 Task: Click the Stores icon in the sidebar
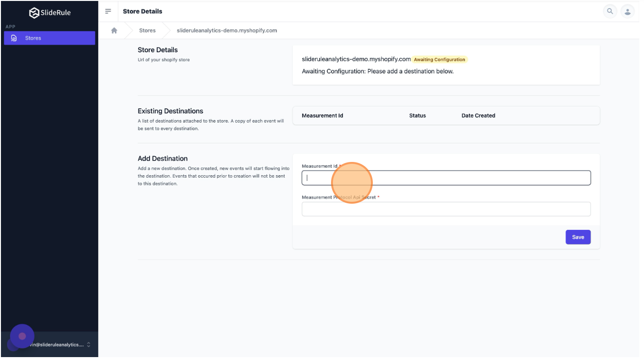(x=14, y=38)
